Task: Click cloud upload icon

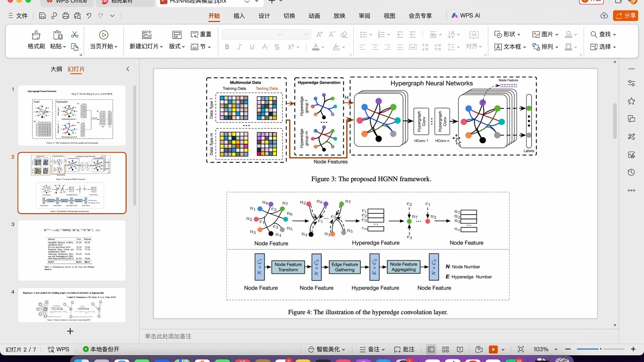Action: (x=604, y=16)
